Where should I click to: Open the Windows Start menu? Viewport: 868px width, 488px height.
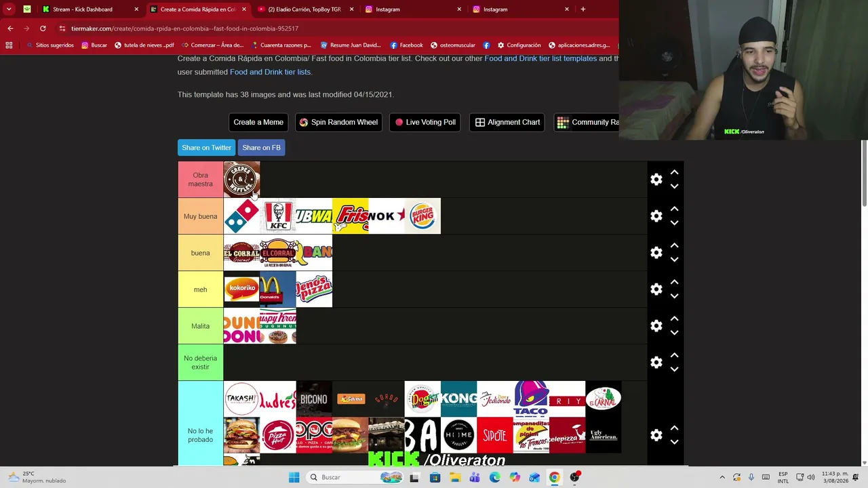point(294,477)
